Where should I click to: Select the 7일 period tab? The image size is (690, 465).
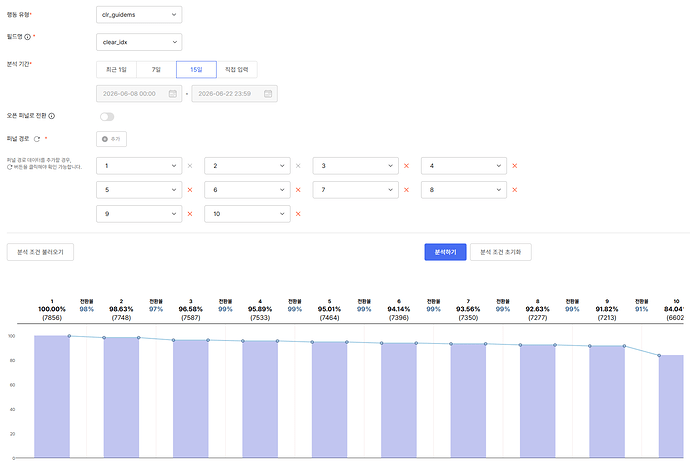coord(156,70)
